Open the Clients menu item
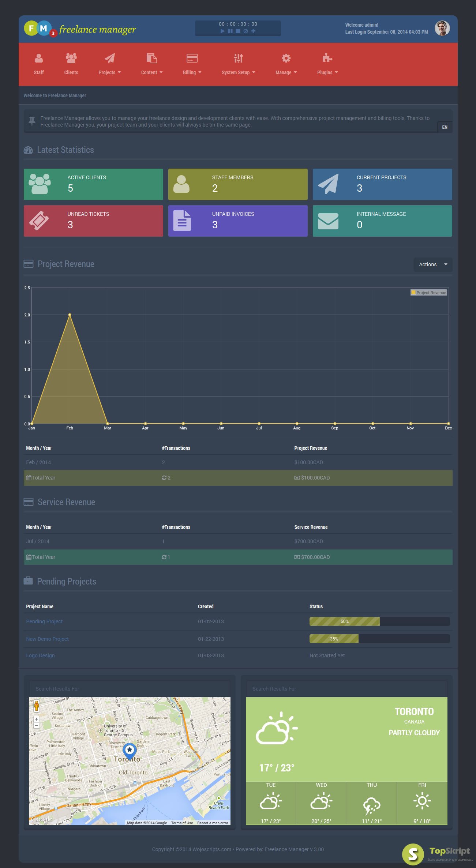Image resolution: width=476 pixels, height=868 pixels. coord(71,72)
